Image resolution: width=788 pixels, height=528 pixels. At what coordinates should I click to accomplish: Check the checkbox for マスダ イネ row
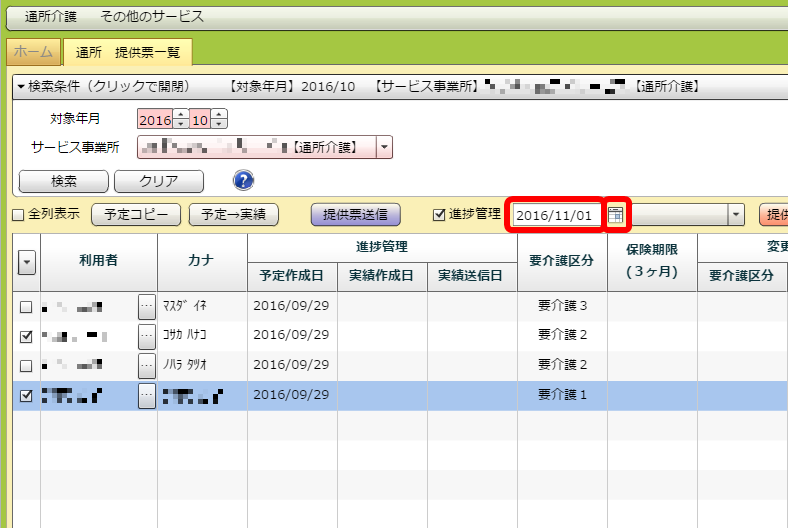(26, 307)
